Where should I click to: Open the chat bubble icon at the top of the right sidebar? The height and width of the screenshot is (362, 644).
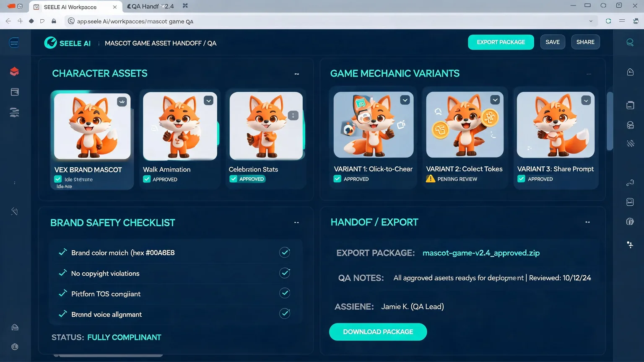[630, 42]
